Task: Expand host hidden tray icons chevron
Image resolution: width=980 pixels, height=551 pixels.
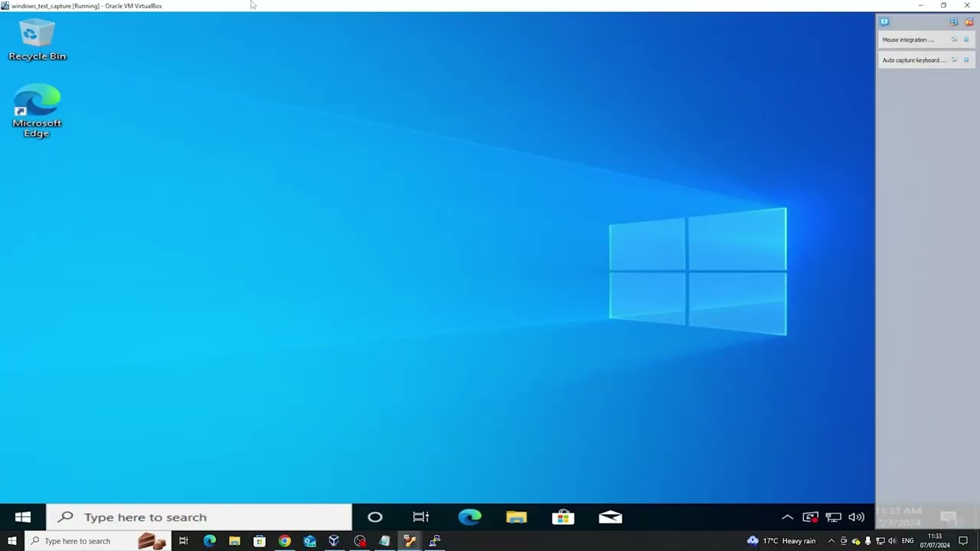Action: tap(831, 541)
